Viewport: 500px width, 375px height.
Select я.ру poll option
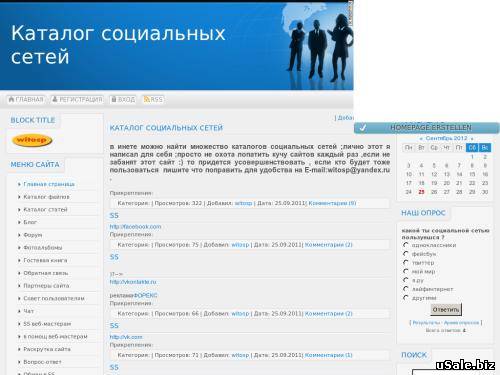tap(406, 280)
